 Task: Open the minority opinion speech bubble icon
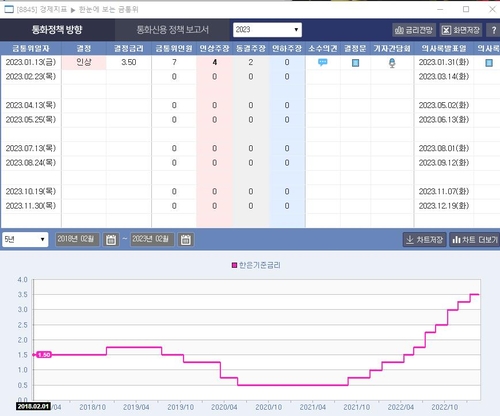coord(322,62)
